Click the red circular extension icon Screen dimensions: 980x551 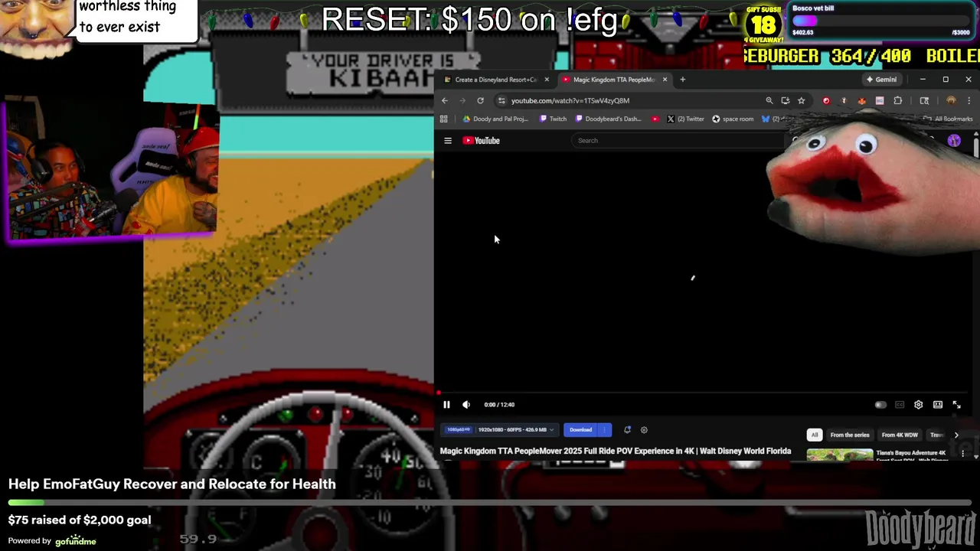[826, 100]
